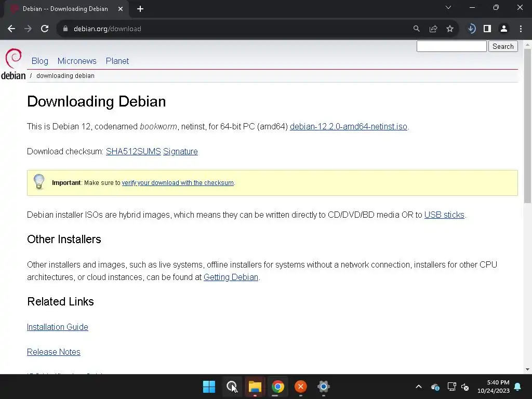Open verify your download with the checksum
The height and width of the screenshot is (399, 532).
point(178,183)
